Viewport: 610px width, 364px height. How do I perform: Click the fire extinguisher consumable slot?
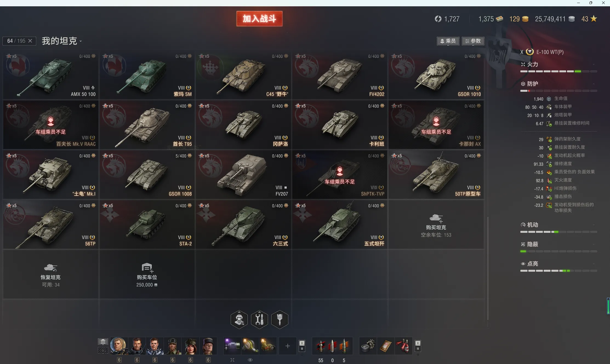pos(403,346)
